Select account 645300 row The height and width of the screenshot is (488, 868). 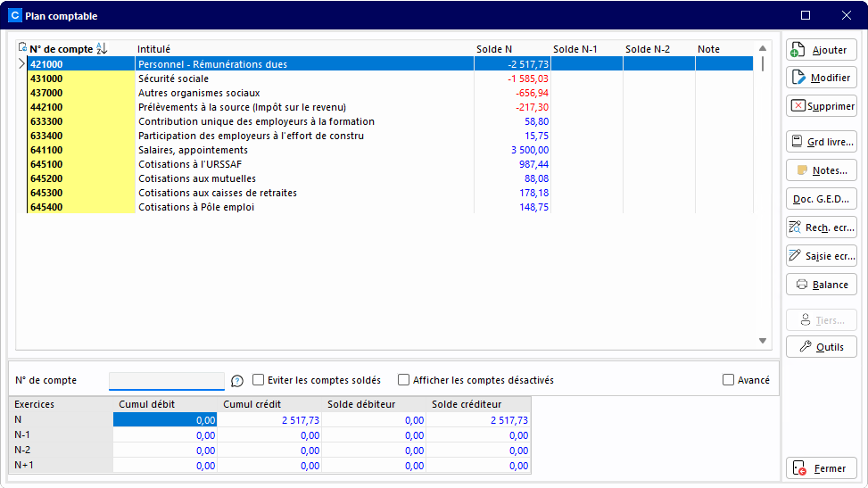(x=390, y=193)
